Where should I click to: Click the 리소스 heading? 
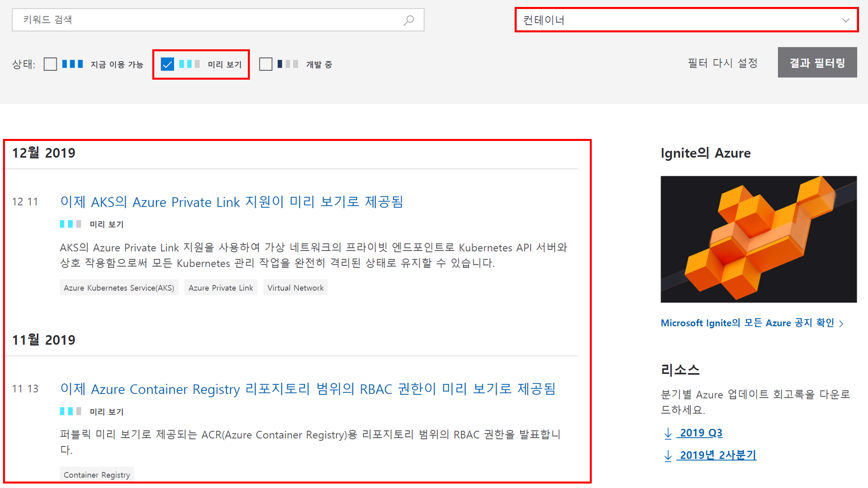[680, 370]
